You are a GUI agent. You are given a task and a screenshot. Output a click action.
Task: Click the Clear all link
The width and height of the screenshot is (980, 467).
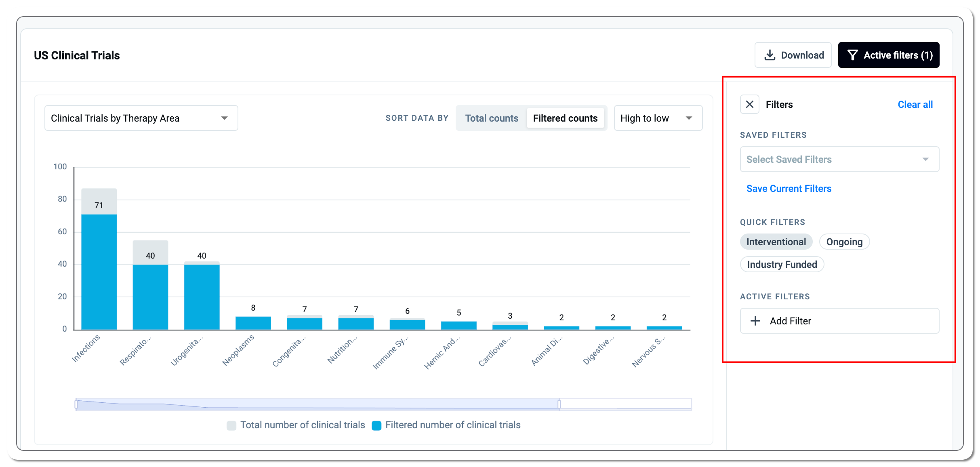point(915,105)
